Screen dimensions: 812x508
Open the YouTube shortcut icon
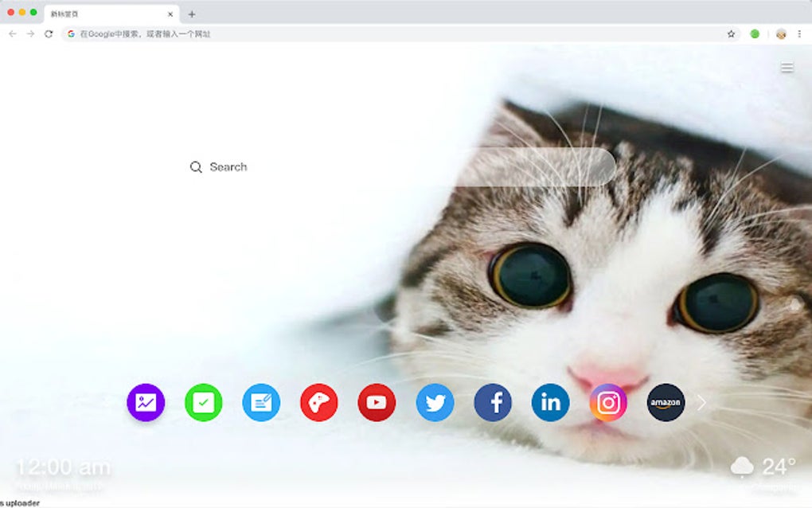click(x=377, y=403)
